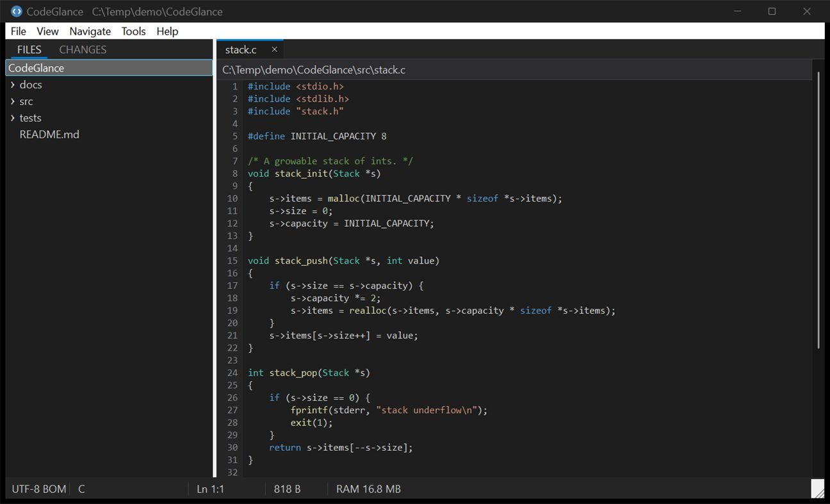
Task: Select the tests folder
Action: coord(31,118)
